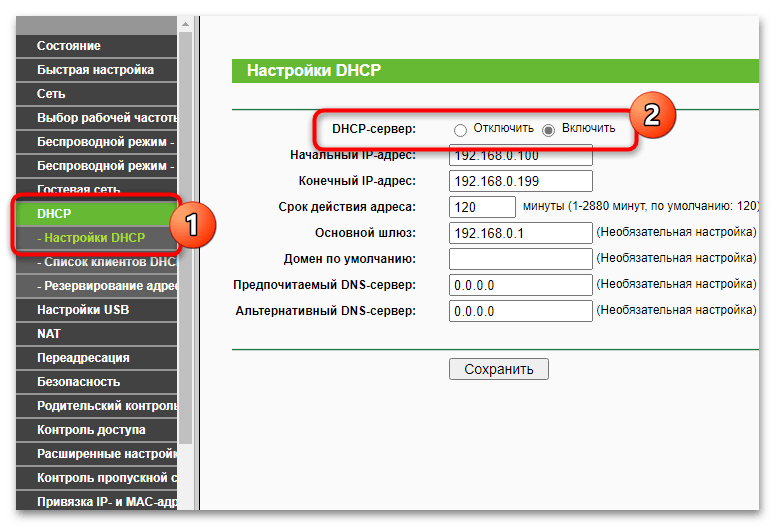
Task: Open Контроль доступа menu item
Action: (x=96, y=430)
